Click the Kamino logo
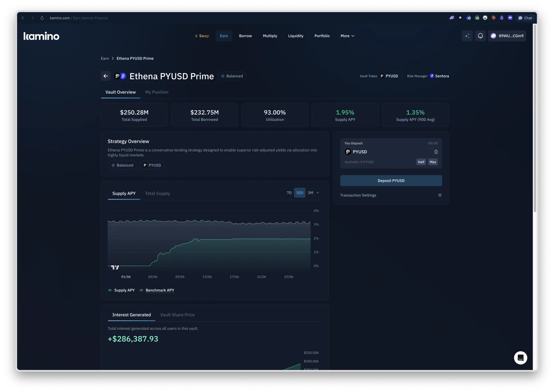This screenshot has width=554, height=392. tap(41, 36)
